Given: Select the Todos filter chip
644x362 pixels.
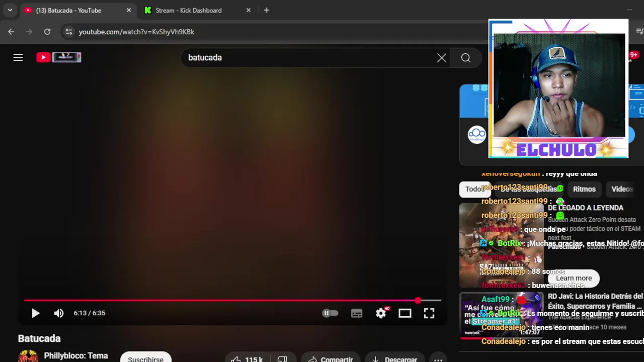Looking at the screenshot, I should [474, 189].
